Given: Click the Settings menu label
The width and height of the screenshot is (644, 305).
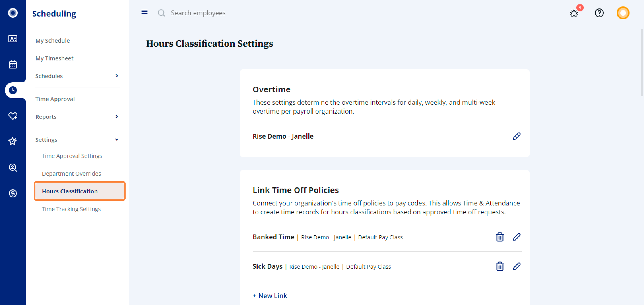Looking at the screenshot, I should (46, 140).
